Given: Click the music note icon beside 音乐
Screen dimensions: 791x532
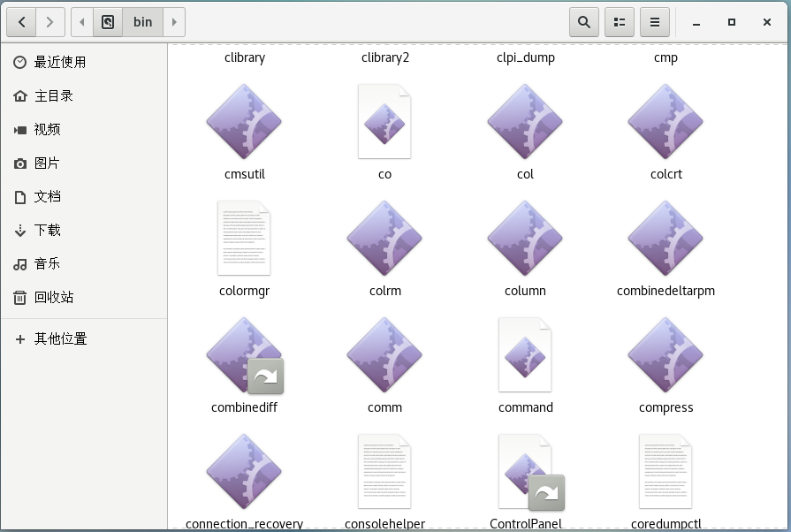Looking at the screenshot, I should point(19,263).
